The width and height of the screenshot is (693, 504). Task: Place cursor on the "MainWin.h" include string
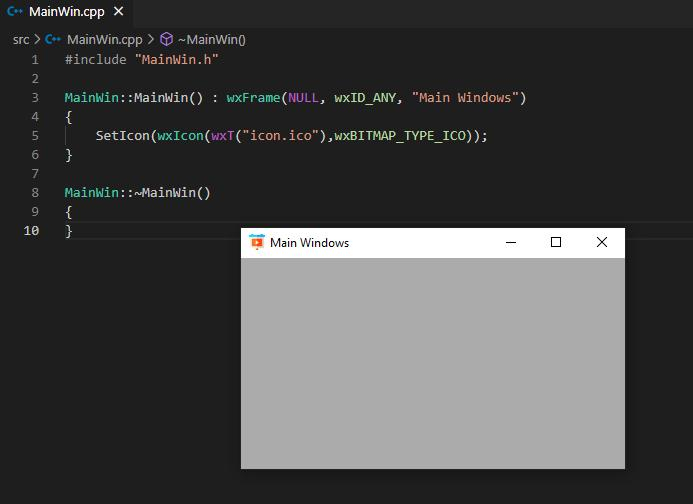176,59
